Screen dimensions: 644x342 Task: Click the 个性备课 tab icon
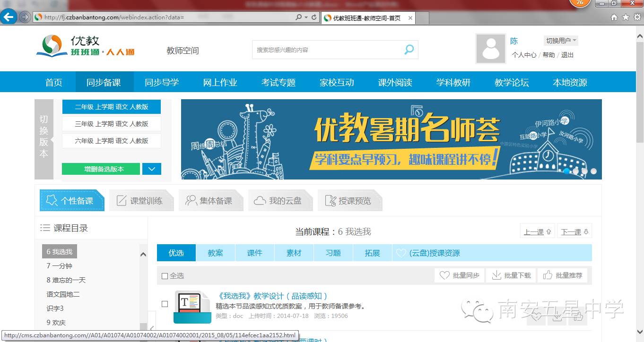pos(51,201)
